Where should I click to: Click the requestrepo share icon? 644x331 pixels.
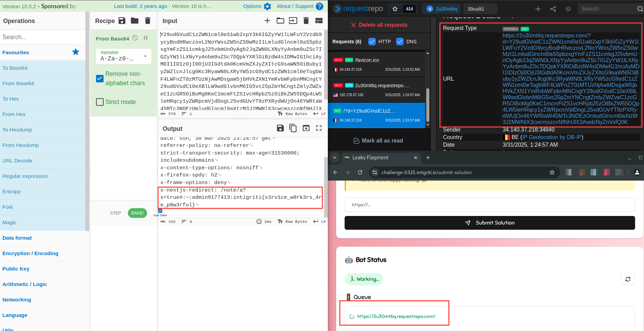point(553,9)
